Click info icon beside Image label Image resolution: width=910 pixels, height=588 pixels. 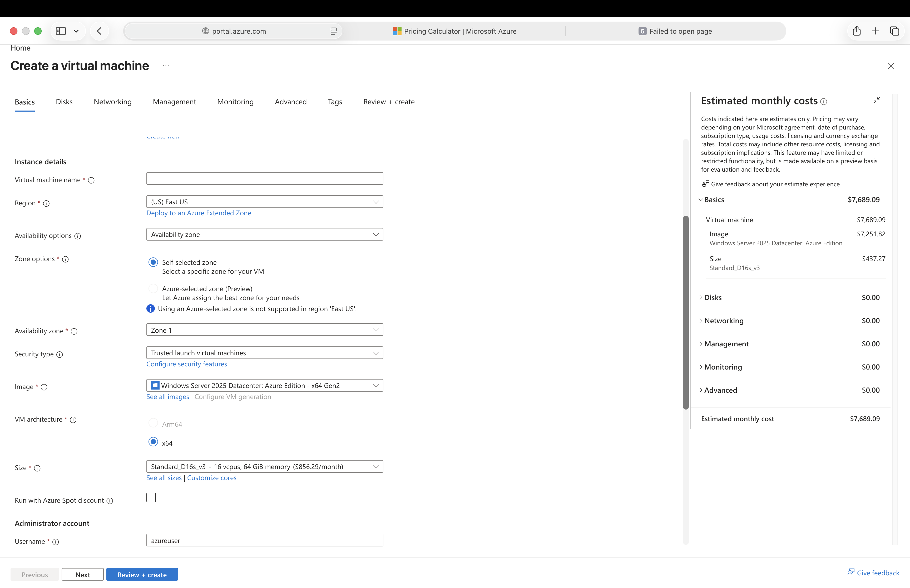click(x=44, y=387)
